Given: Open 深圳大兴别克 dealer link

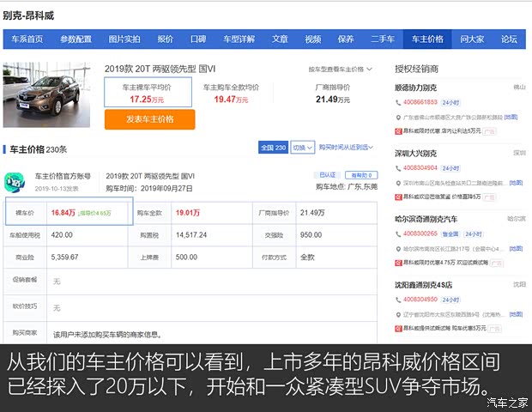Looking at the screenshot, I should click(415, 154).
